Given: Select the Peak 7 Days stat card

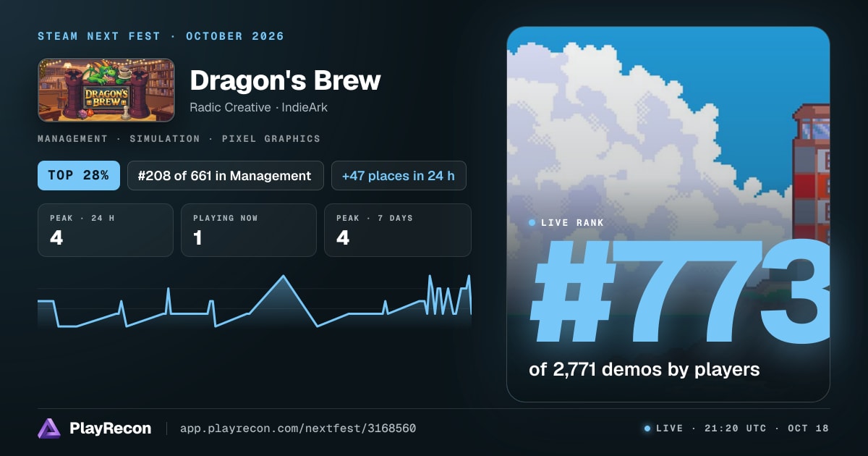Looking at the screenshot, I should pyautogui.click(x=398, y=230).
